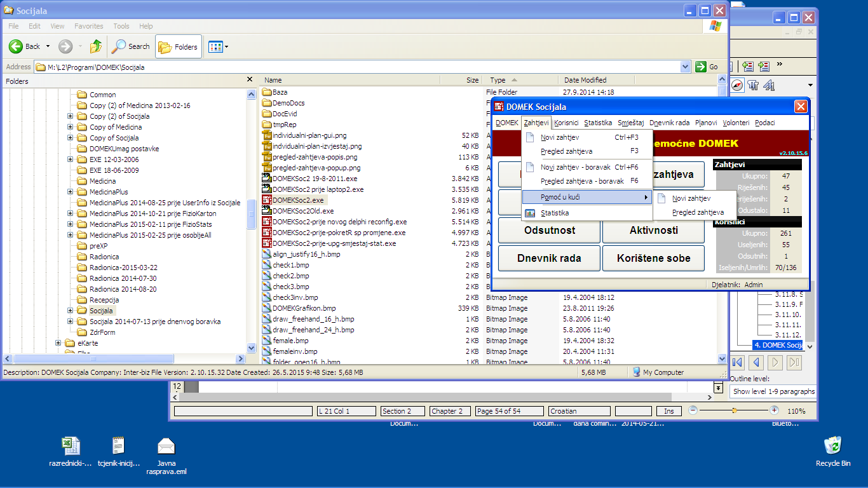Click the Search magnifier toolbar button

[x=130, y=46]
